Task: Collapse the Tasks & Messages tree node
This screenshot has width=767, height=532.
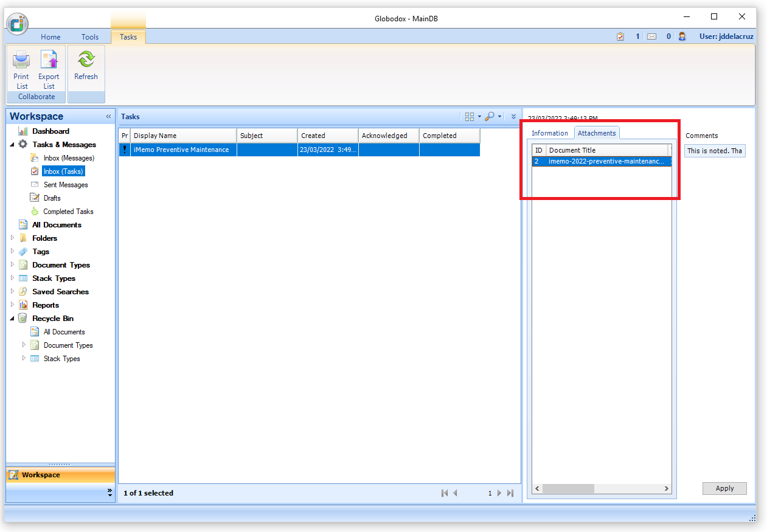Action: (12, 145)
